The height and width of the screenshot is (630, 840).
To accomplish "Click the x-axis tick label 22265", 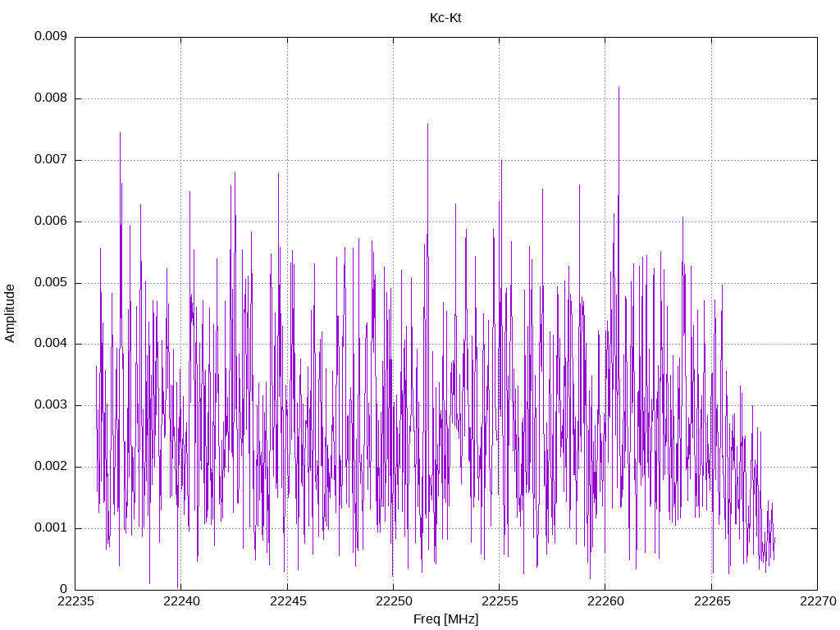I will tap(712, 601).
